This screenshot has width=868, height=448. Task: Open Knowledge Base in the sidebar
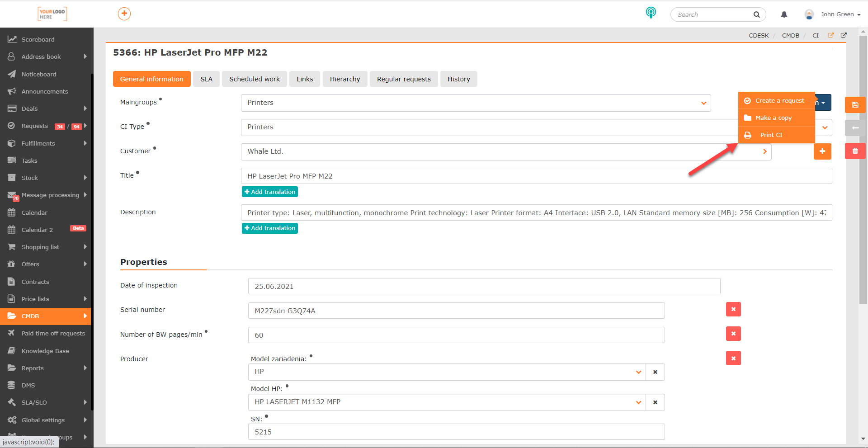click(x=45, y=351)
